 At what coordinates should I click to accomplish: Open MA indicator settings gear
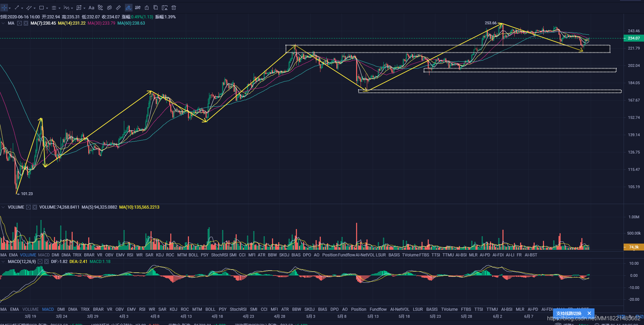click(x=20, y=23)
